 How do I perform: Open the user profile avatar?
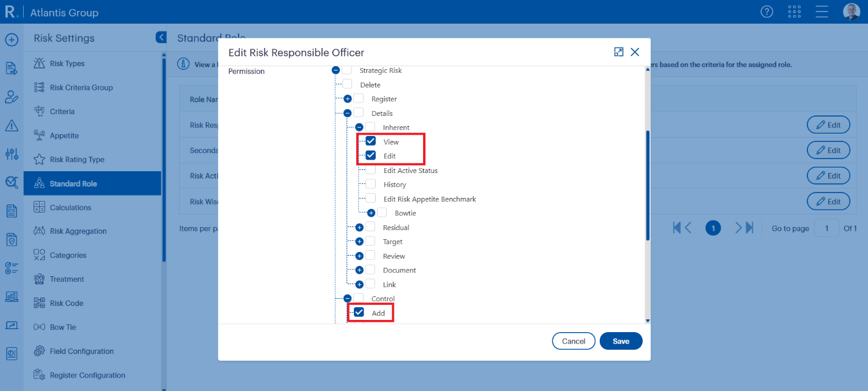coord(852,12)
